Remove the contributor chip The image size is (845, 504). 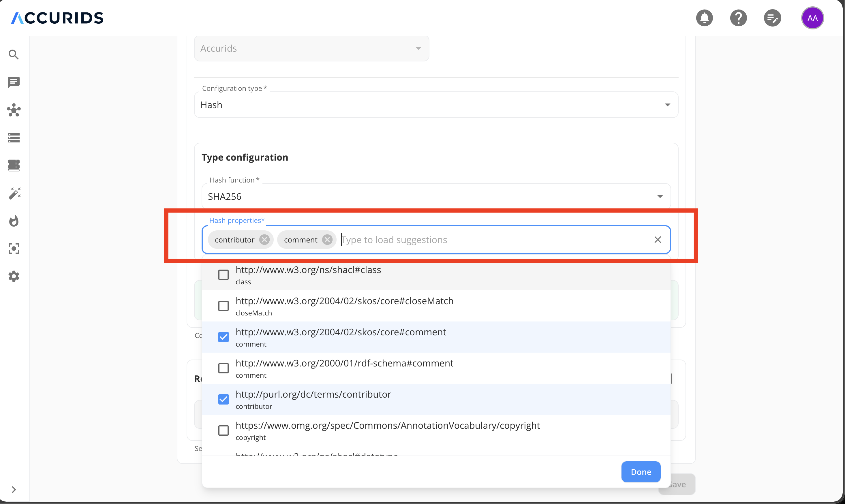(x=264, y=240)
